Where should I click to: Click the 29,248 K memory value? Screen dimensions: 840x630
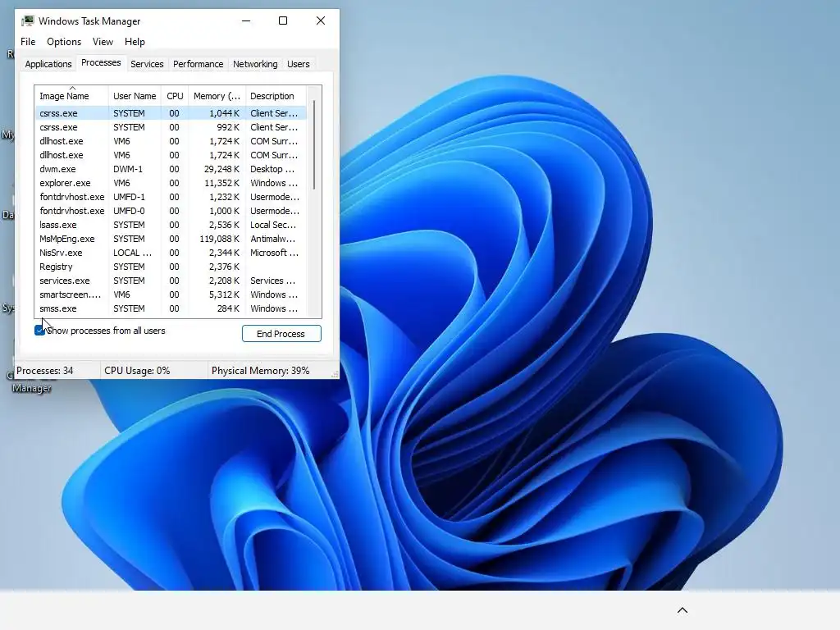point(221,169)
